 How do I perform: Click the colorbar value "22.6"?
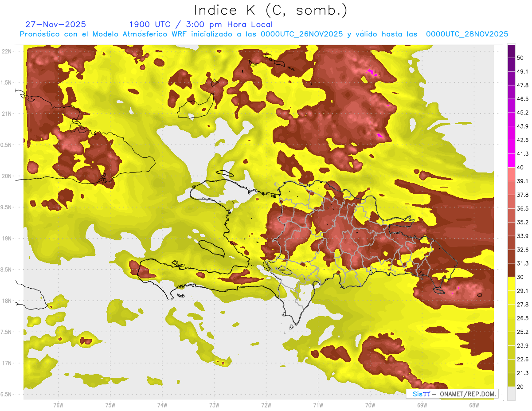(x=522, y=360)
